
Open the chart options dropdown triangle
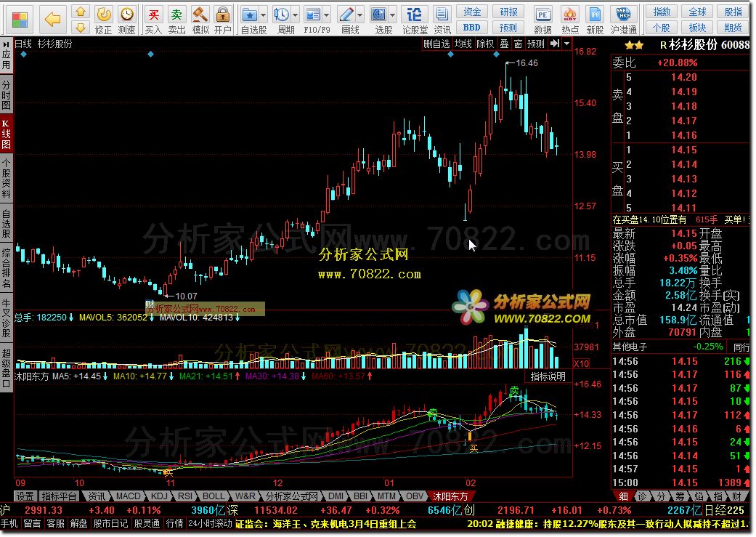(567, 44)
